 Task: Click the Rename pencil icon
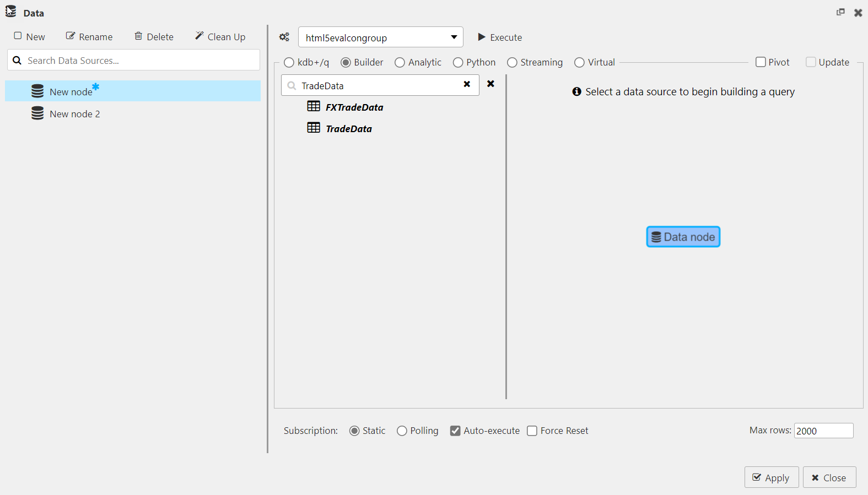pyautogui.click(x=71, y=36)
